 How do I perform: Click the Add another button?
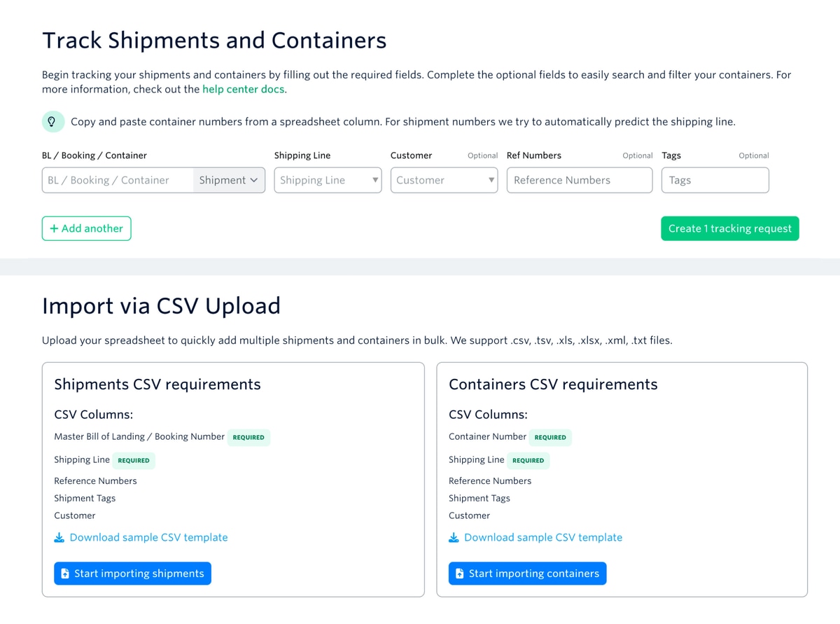point(86,228)
